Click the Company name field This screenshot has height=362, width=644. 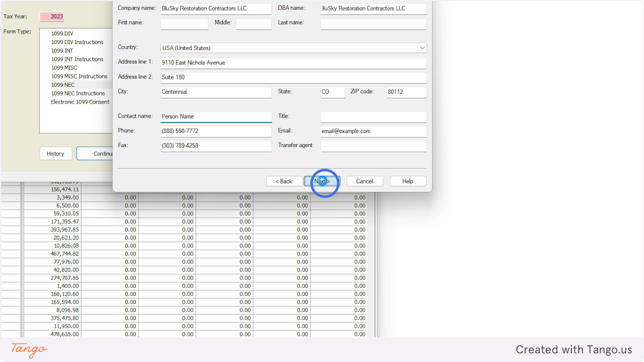tap(215, 9)
